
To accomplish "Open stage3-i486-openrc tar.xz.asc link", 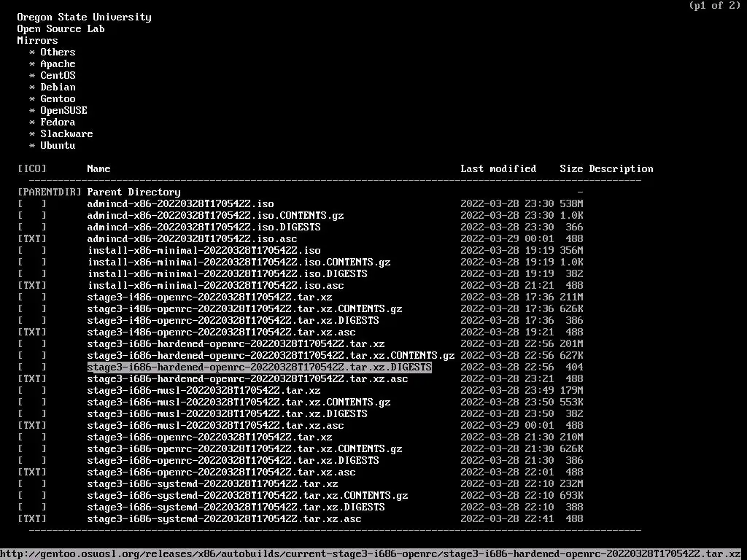I will [221, 332].
